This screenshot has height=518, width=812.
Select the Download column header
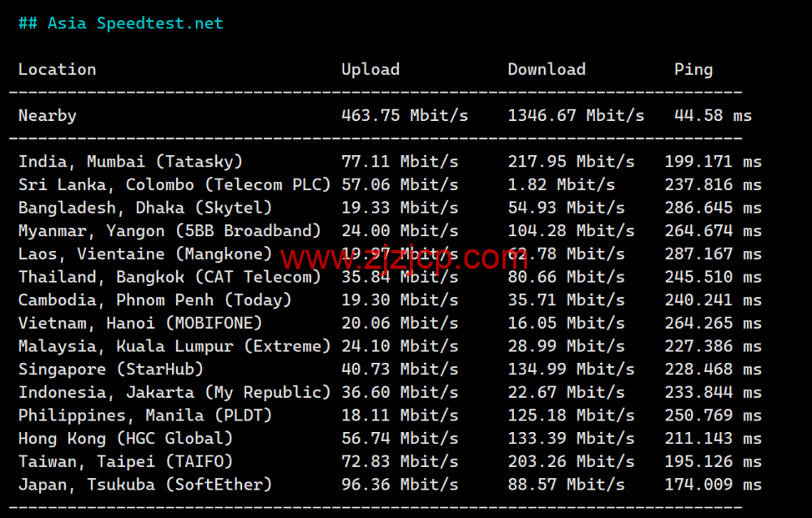click(546, 69)
